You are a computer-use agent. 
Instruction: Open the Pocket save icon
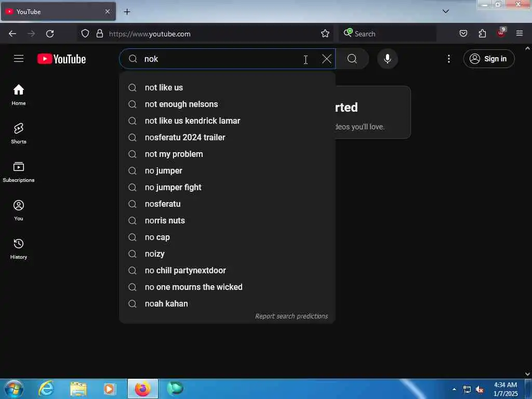463,33
